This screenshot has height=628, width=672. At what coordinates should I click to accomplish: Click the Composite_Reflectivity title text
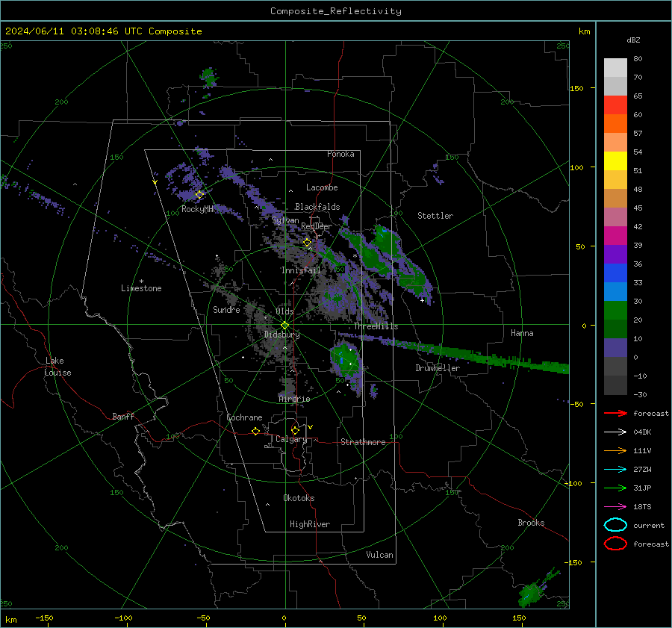click(335, 11)
